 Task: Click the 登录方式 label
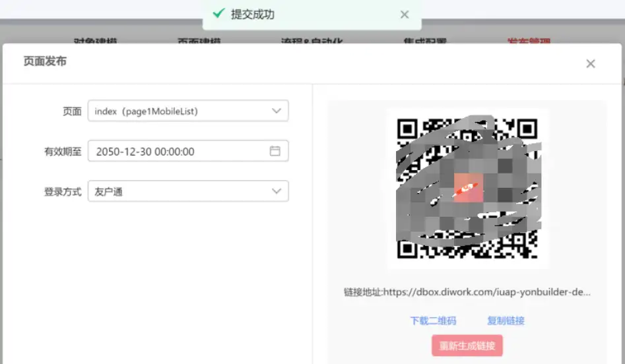[x=63, y=192]
